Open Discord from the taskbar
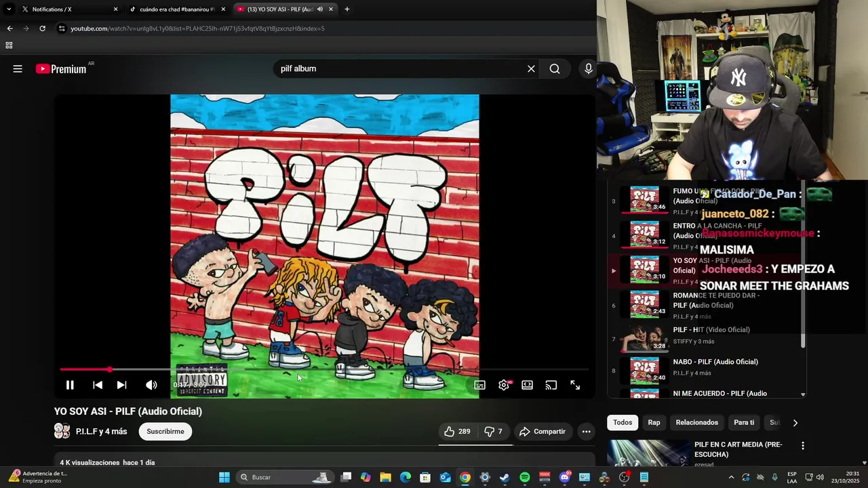The width and height of the screenshot is (868, 488). click(x=564, y=477)
